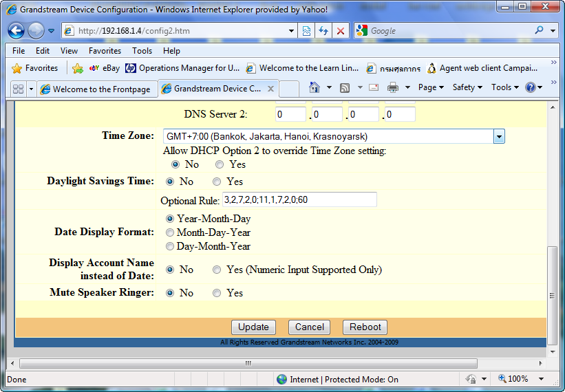Click the browser Back arrow button

(17, 31)
